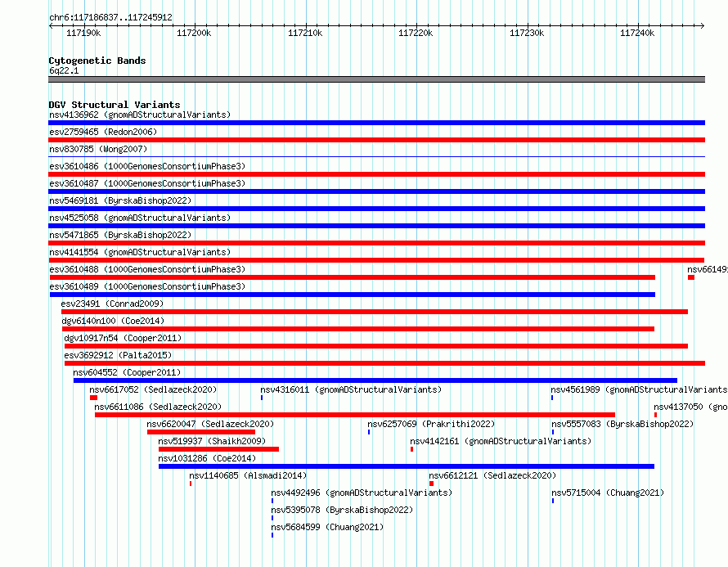728x567 pixels.
Task: Click the small red mark under nsv6617052
Action: [x=94, y=398]
